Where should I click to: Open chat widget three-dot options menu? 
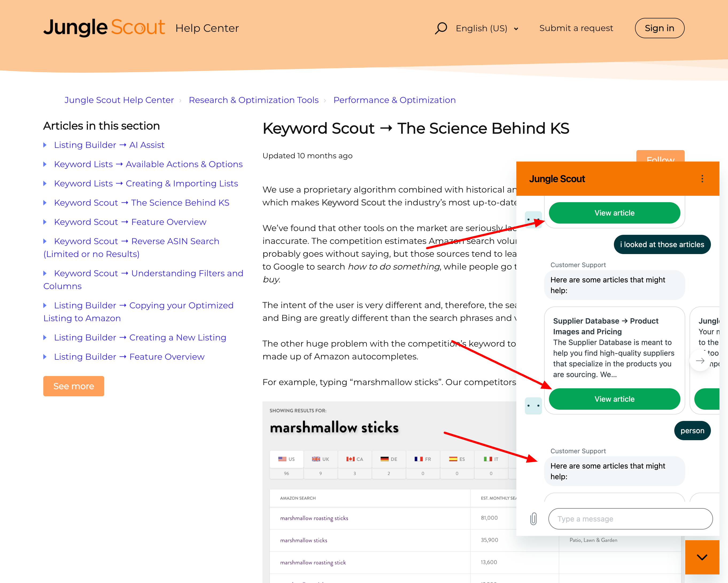[x=702, y=178]
